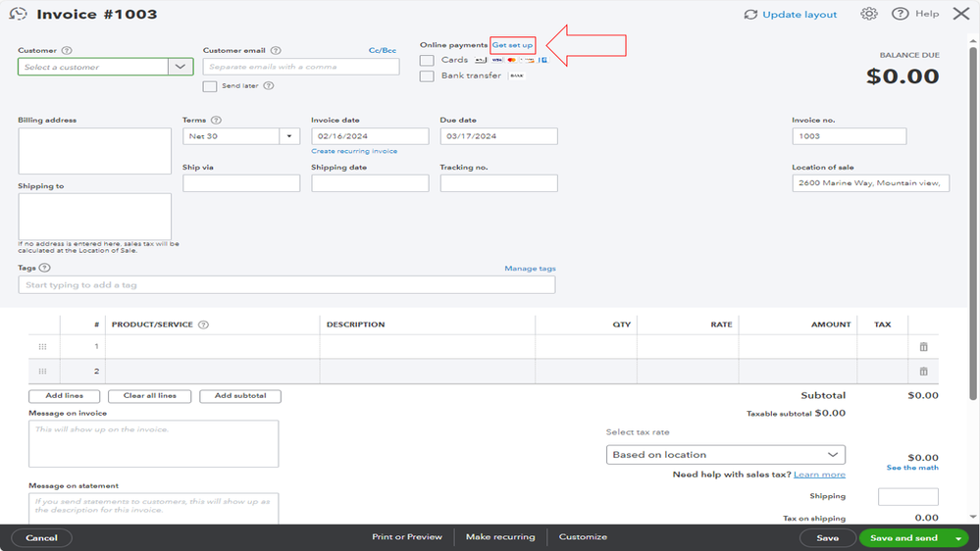Open the Based on location tax rate dropdown
980x551 pixels.
click(x=726, y=455)
